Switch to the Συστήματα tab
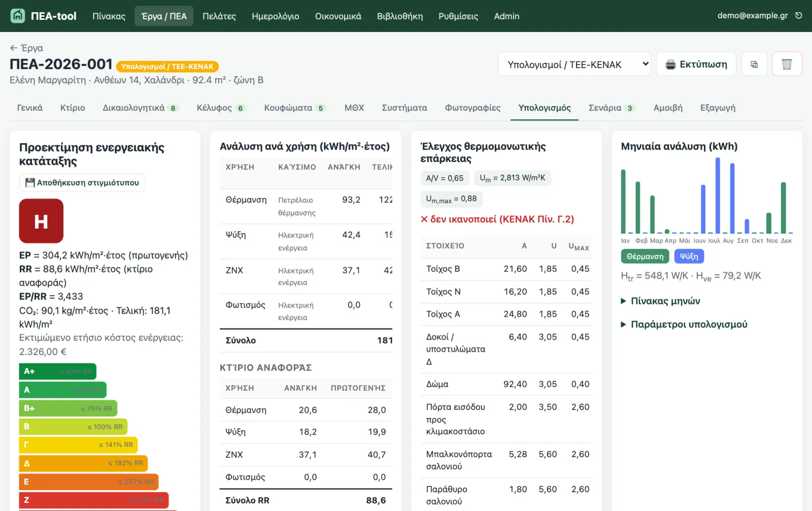This screenshot has width=812, height=511. 404,108
